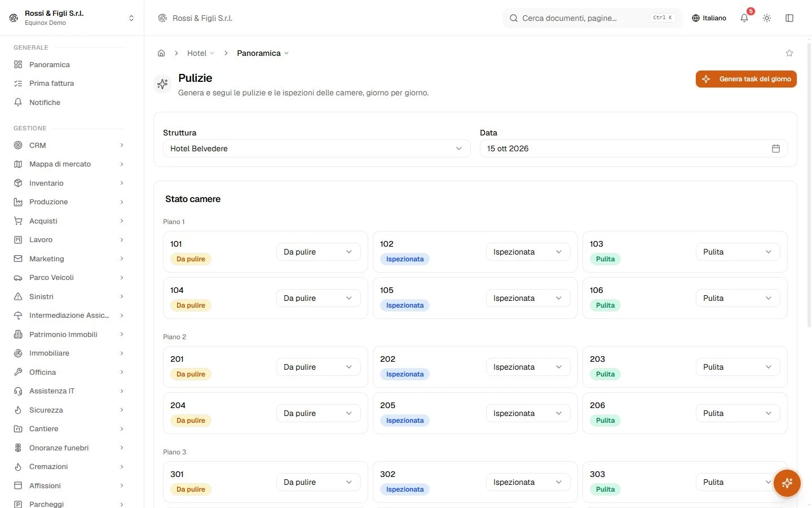Click the Onoranze funebri icon

18,448
